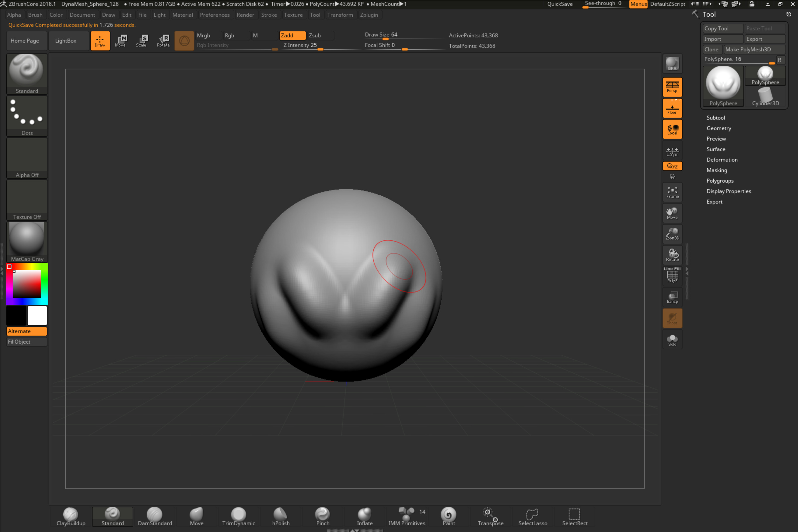This screenshot has width=798, height=532.
Task: Pick the Pinch brush
Action: click(323, 516)
